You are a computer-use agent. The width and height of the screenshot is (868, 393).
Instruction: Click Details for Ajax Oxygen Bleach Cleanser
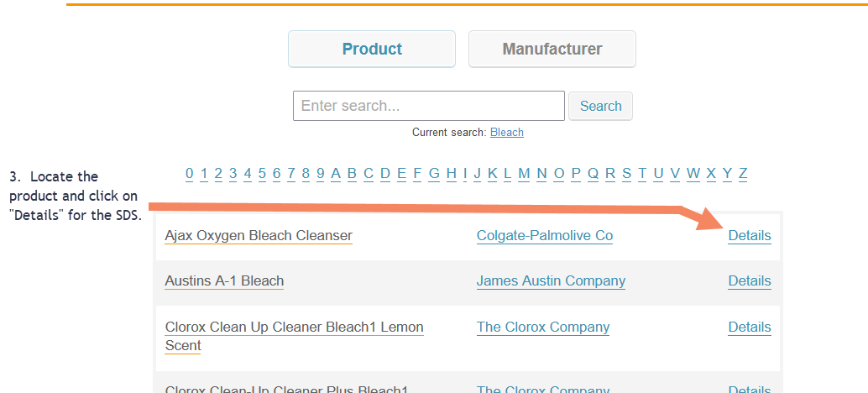(x=750, y=236)
